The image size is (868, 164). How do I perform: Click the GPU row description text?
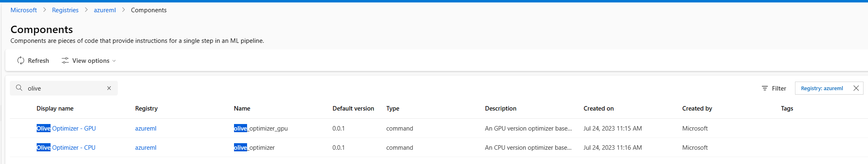coord(528,129)
